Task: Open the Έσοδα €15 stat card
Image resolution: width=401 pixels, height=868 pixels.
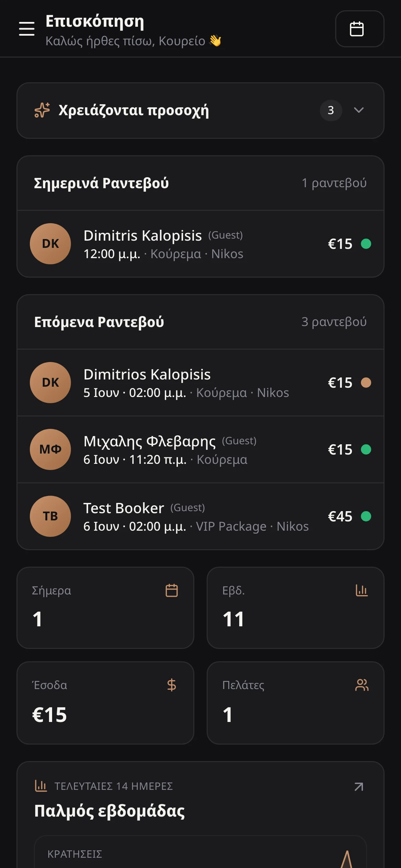Action: click(106, 703)
